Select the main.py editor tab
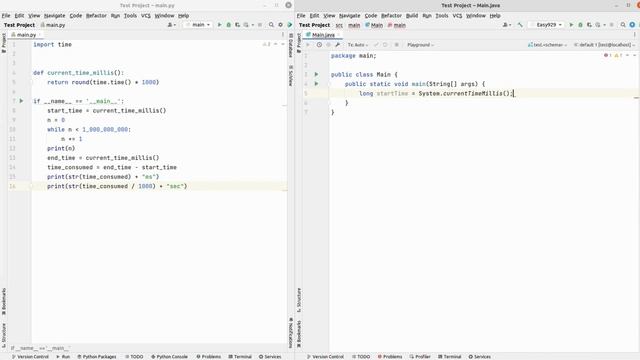The image size is (640, 360). 26,35
